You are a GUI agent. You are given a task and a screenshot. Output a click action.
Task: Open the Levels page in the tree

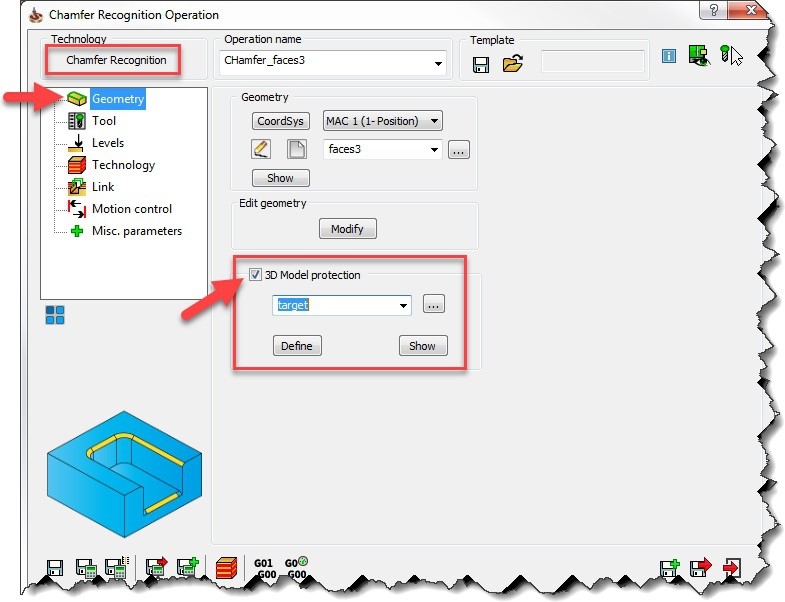pyautogui.click(x=108, y=143)
